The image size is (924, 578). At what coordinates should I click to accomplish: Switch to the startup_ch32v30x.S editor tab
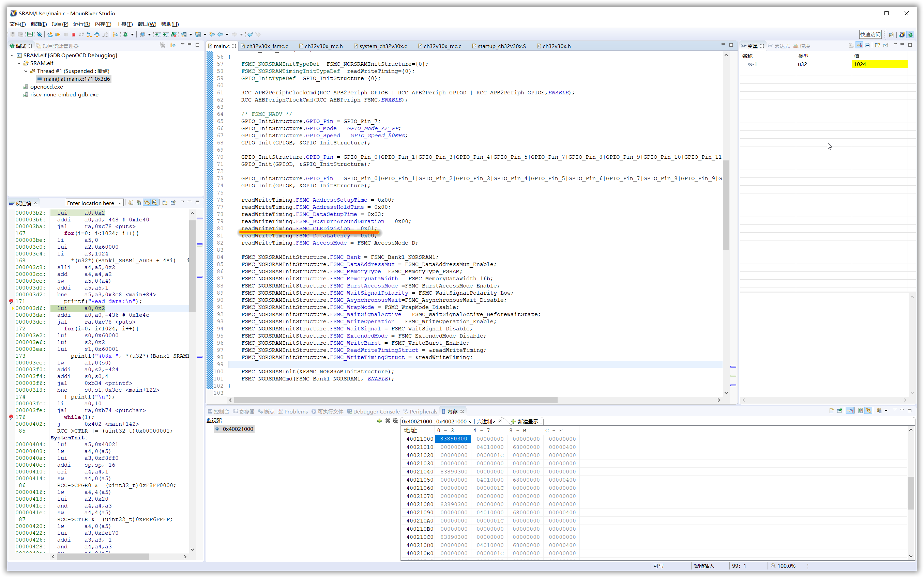[x=499, y=46]
